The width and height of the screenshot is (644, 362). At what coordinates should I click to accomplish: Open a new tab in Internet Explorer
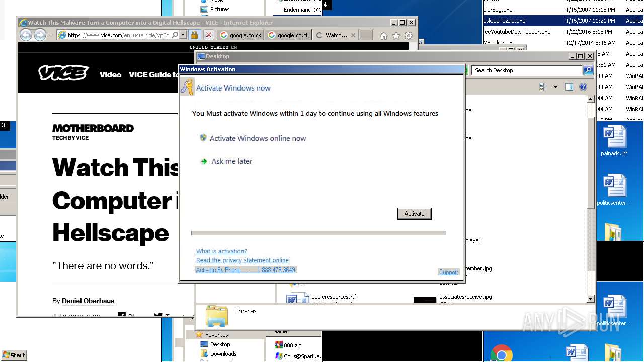[x=366, y=35]
